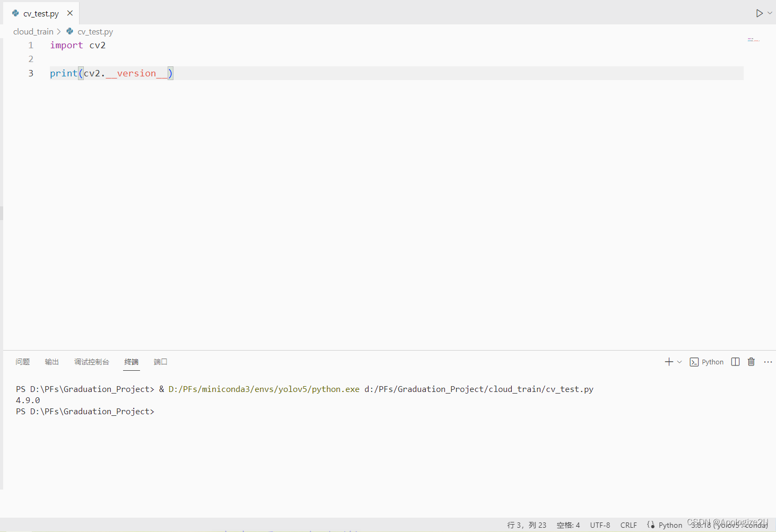Select language mode Python in status bar
Viewport: 776px width, 532px height.
(670, 525)
